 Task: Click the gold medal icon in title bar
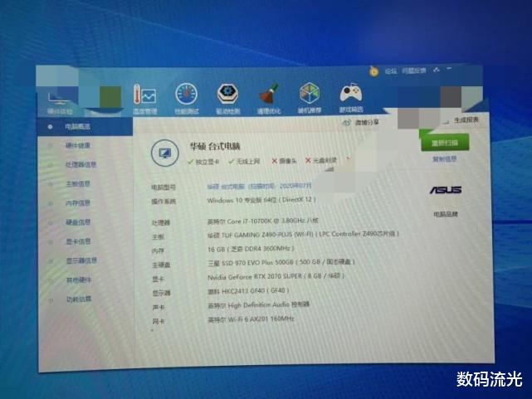coord(373,71)
